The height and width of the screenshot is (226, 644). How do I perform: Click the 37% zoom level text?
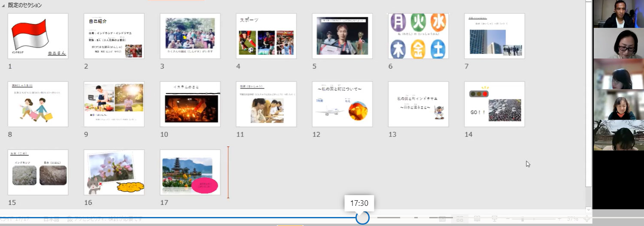(573, 219)
